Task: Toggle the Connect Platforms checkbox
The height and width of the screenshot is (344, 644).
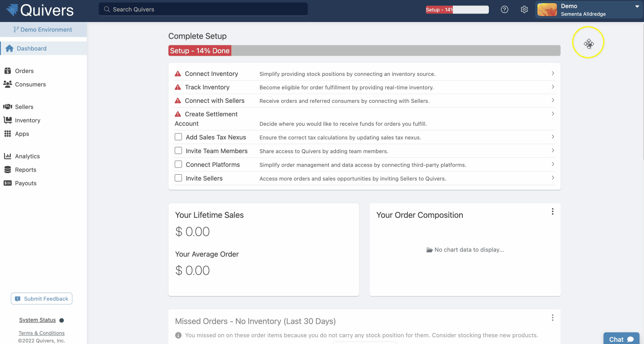Action: tap(179, 164)
